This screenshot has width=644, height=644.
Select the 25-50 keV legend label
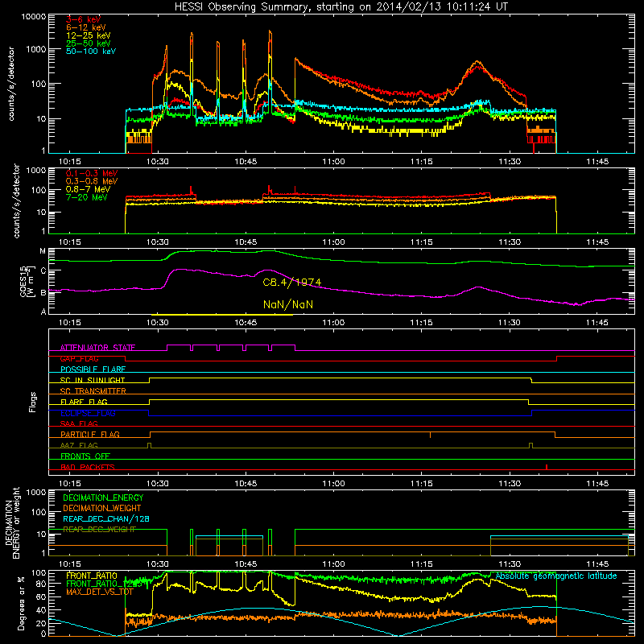point(89,43)
